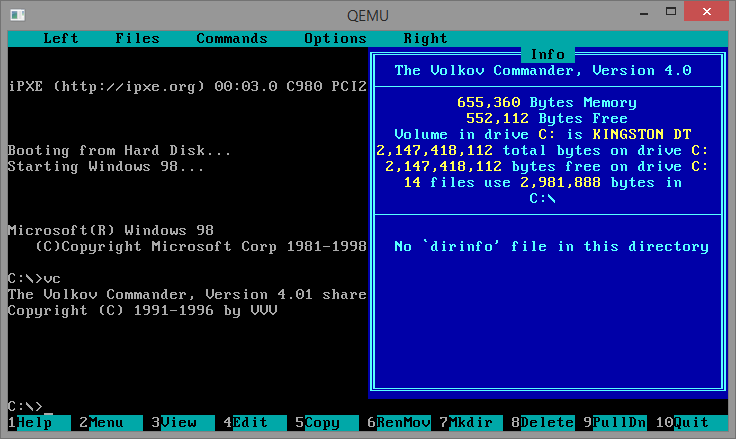Click the '552,112 Bytes Free' line
Image resolution: width=736 pixels, height=439 pixels.
point(547,118)
